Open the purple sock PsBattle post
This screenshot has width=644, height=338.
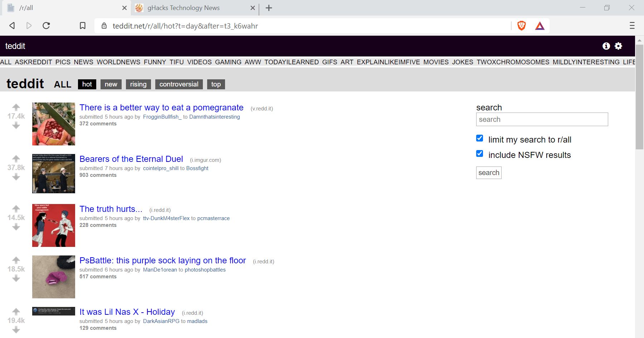click(162, 260)
